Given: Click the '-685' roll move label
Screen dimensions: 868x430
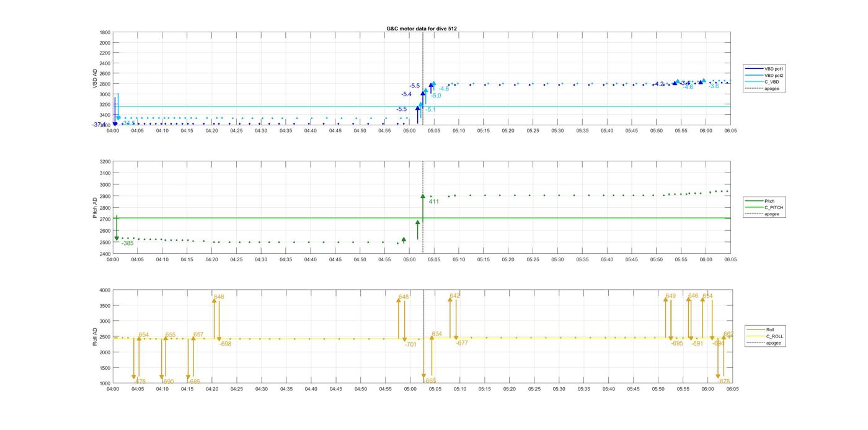Looking at the screenshot, I should pos(195,382).
